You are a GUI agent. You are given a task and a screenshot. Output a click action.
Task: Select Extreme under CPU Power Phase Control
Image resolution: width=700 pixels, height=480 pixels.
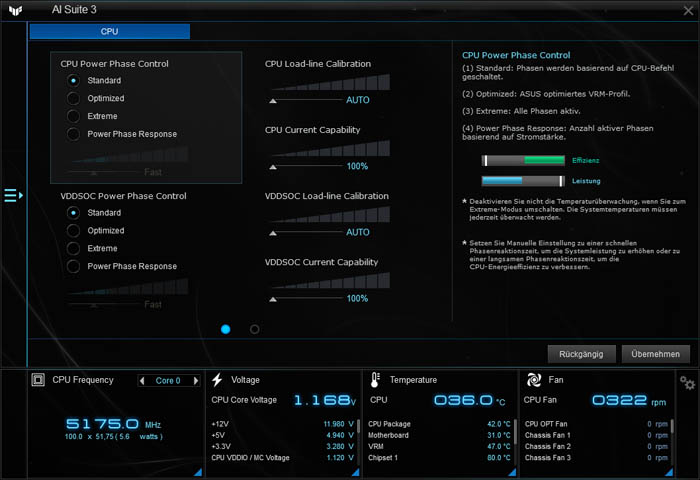pos(73,116)
